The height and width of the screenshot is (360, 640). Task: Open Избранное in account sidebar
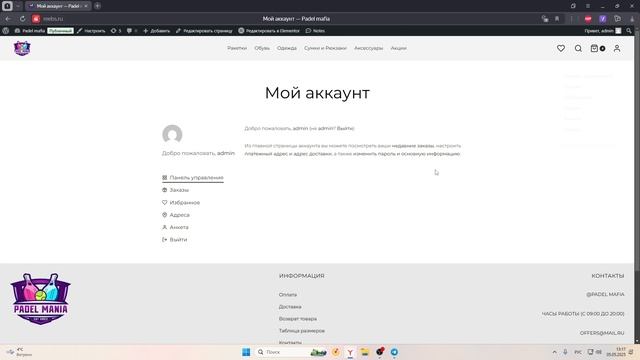[181, 202]
